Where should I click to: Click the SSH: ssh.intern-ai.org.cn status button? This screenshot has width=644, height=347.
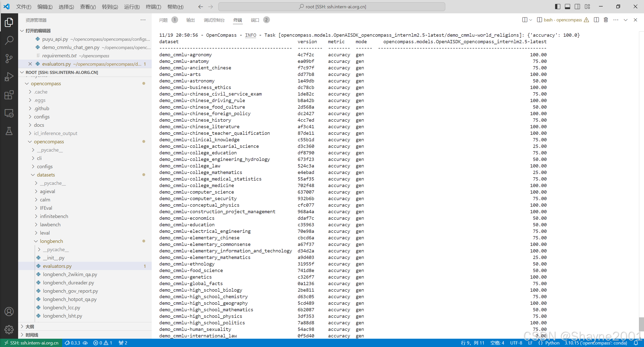[31, 343]
